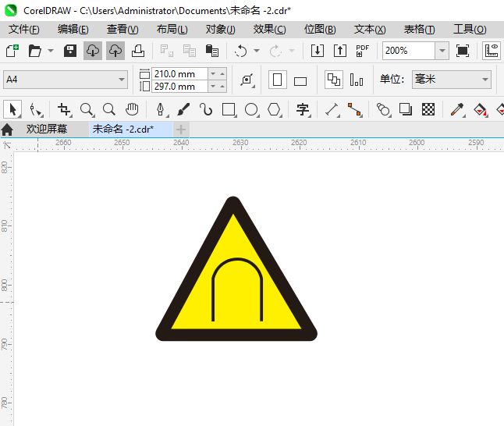The width and height of the screenshot is (504, 426).
Task: Open the 文件(F) menu
Action: tap(24, 29)
